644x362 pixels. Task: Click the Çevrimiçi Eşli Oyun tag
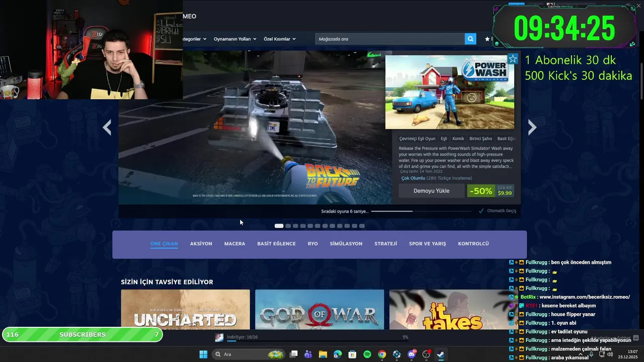[418, 139]
